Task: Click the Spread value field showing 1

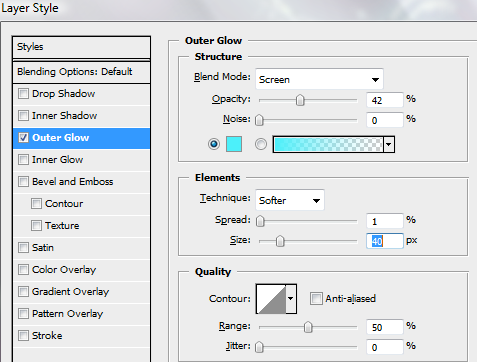Action: pyautogui.click(x=385, y=221)
